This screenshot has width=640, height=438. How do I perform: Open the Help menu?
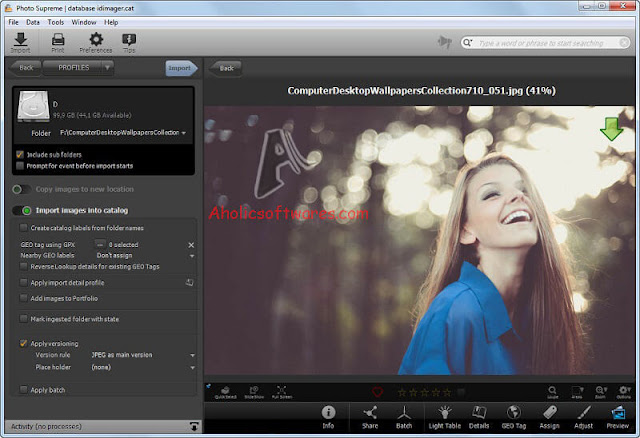(111, 22)
